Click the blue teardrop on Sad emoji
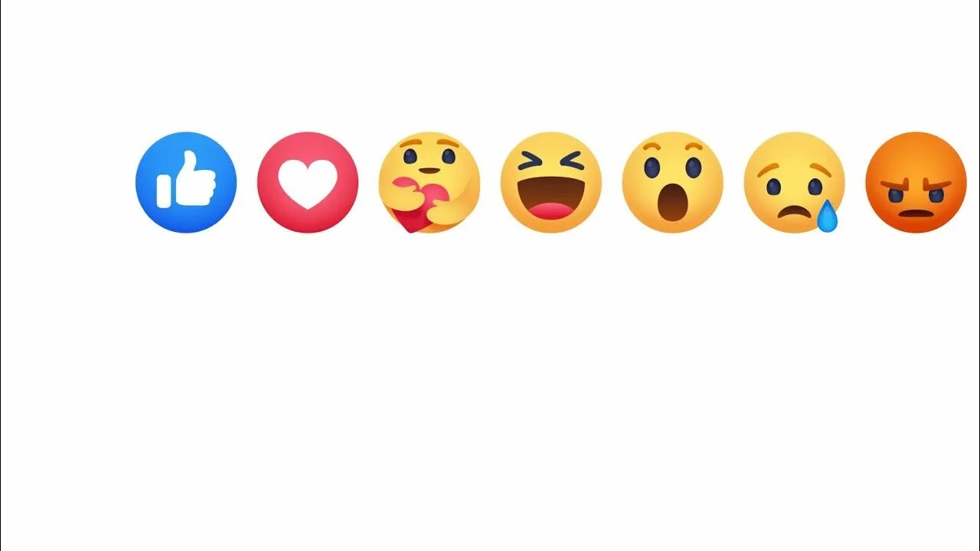 point(827,216)
